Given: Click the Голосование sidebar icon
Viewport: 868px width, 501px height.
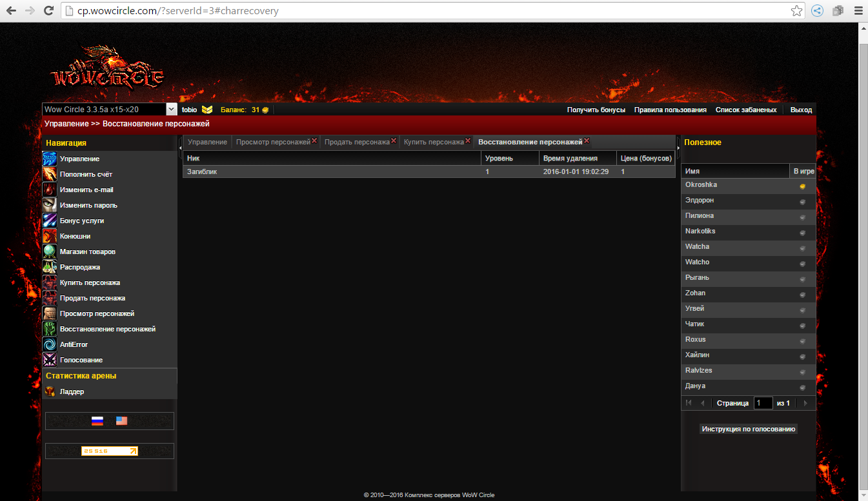Looking at the screenshot, I should click(x=50, y=360).
